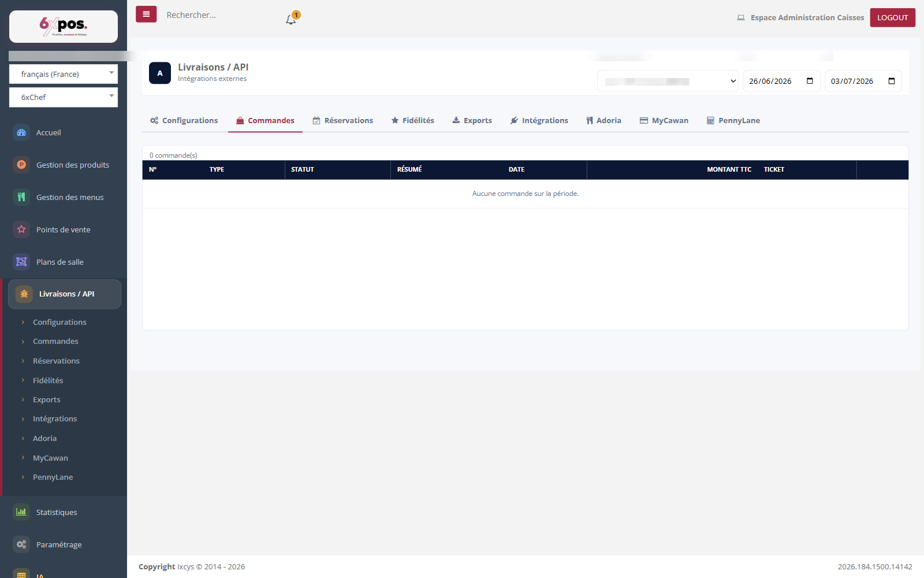
Task: Open calendar picker for start date 26/06/2026
Action: pyautogui.click(x=810, y=81)
